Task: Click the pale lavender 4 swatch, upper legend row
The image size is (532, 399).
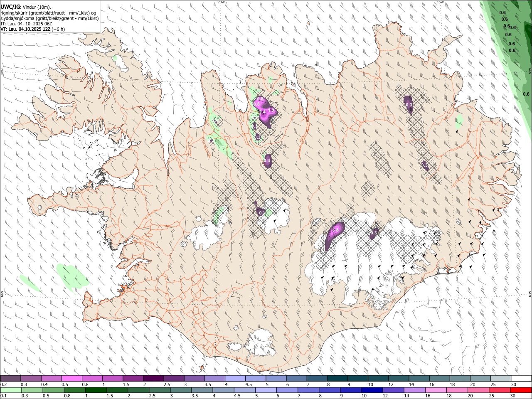Action: coord(235,378)
